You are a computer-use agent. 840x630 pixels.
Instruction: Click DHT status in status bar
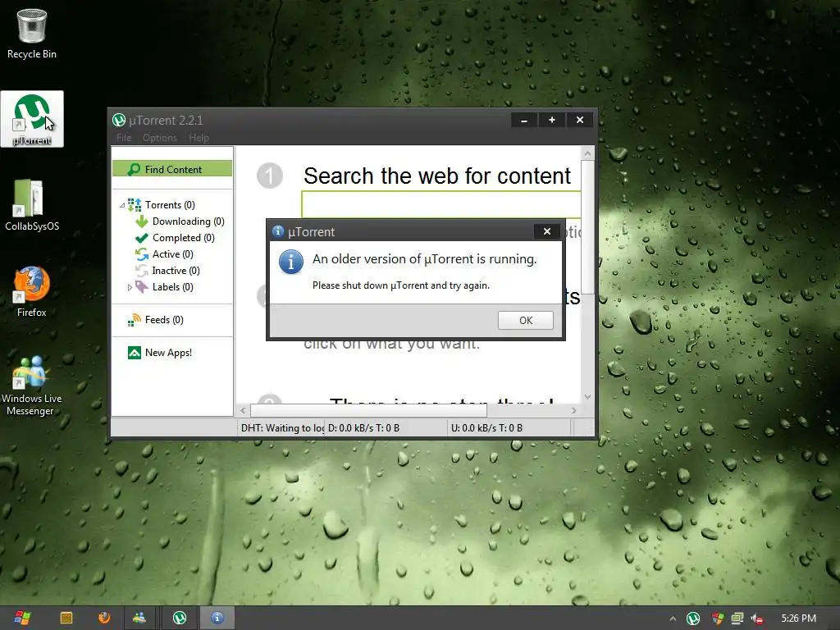point(282,427)
